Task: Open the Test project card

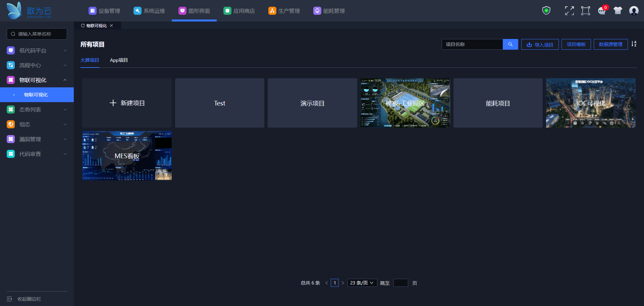Action: tap(220, 103)
